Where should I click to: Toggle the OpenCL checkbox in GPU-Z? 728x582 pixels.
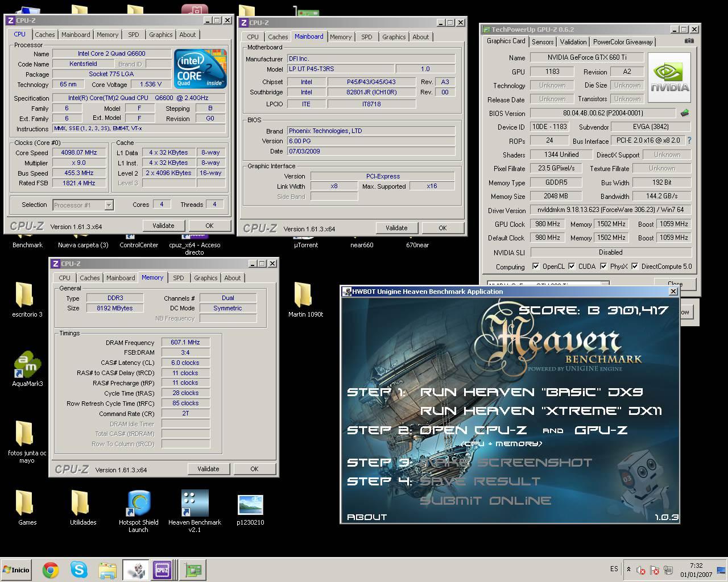(535, 266)
